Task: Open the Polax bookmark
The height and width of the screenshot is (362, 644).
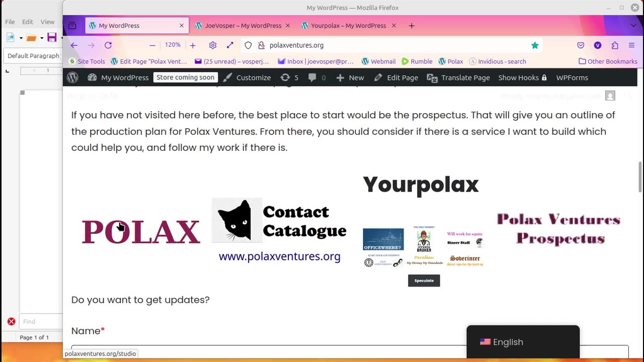Action: point(451,61)
